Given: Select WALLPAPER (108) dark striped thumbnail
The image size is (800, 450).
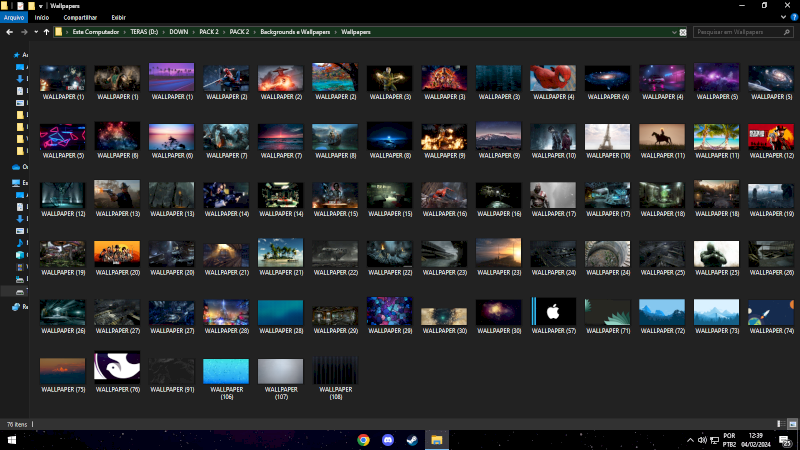Looking at the screenshot, I should click(335, 370).
